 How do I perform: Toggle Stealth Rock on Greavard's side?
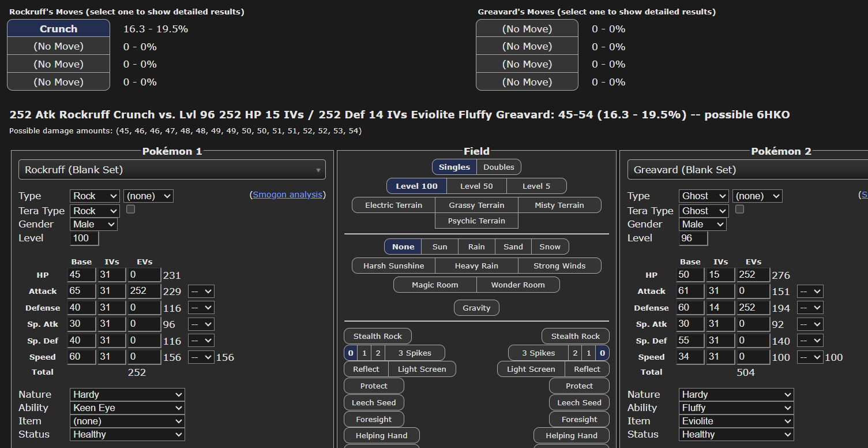click(576, 336)
